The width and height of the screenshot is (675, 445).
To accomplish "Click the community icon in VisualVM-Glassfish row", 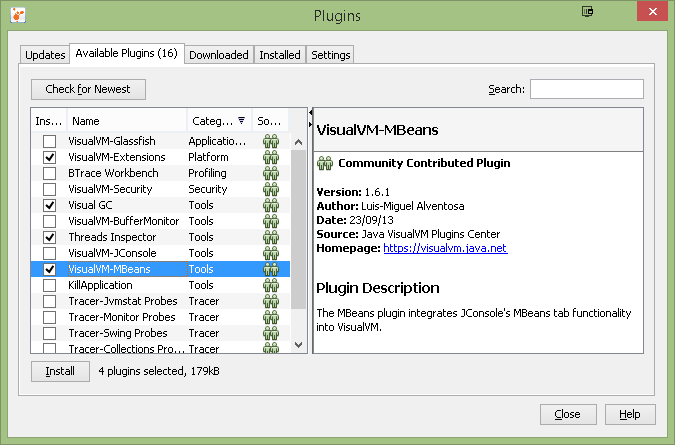I will [271, 141].
